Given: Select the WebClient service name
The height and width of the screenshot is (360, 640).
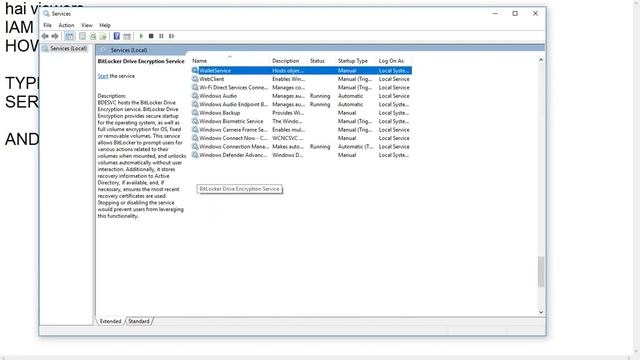Looking at the screenshot, I should pos(211,79).
